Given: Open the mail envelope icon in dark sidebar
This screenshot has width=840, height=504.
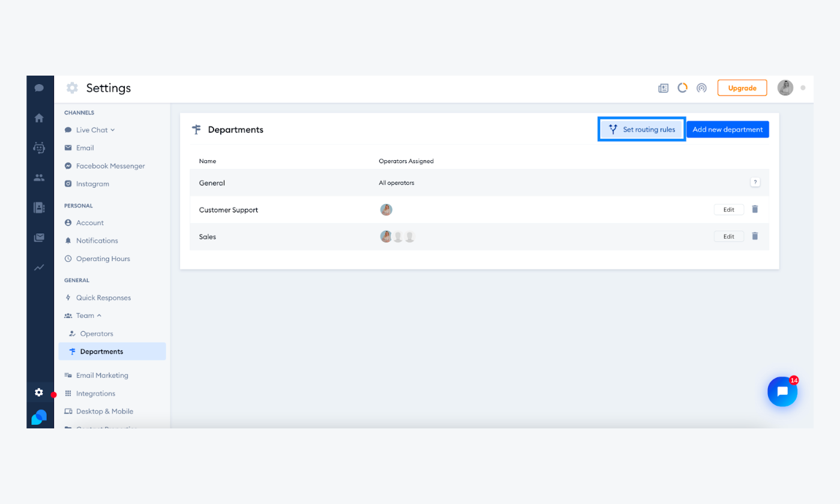Looking at the screenshot, I should point(39,238).
